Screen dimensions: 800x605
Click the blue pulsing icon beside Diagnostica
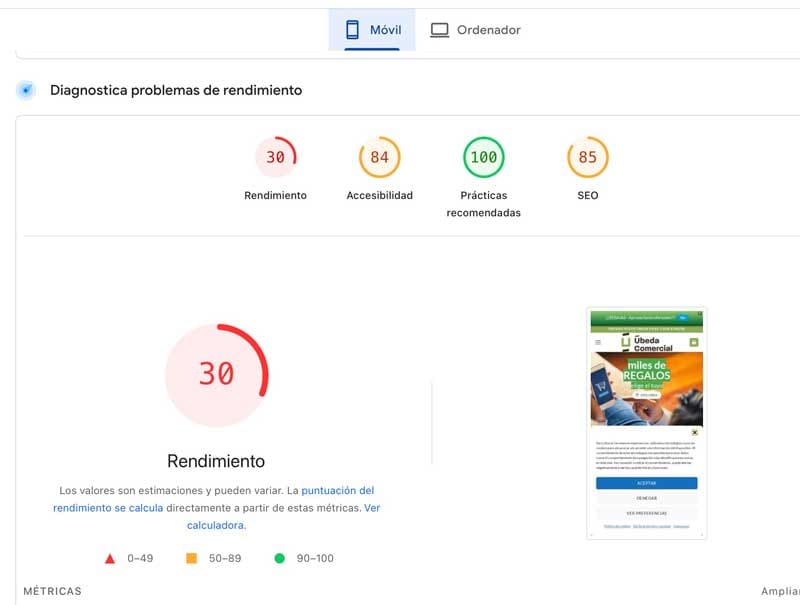tap(26, 90)
